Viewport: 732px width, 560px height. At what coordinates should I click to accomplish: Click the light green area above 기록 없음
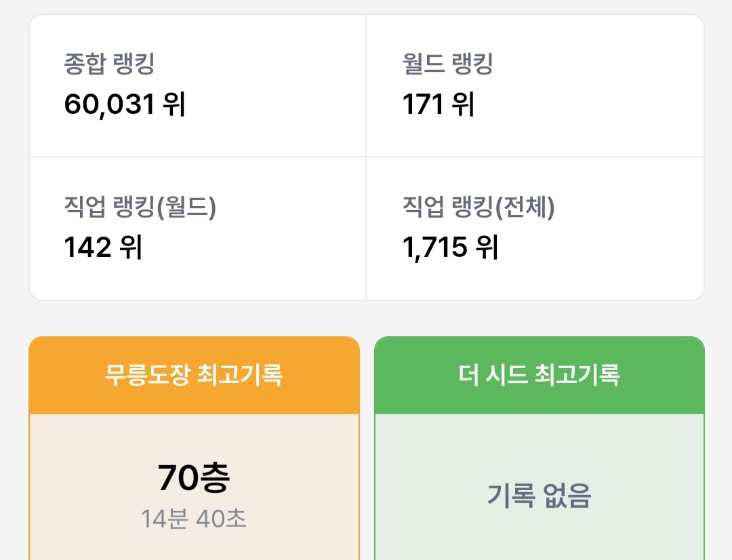539,441
